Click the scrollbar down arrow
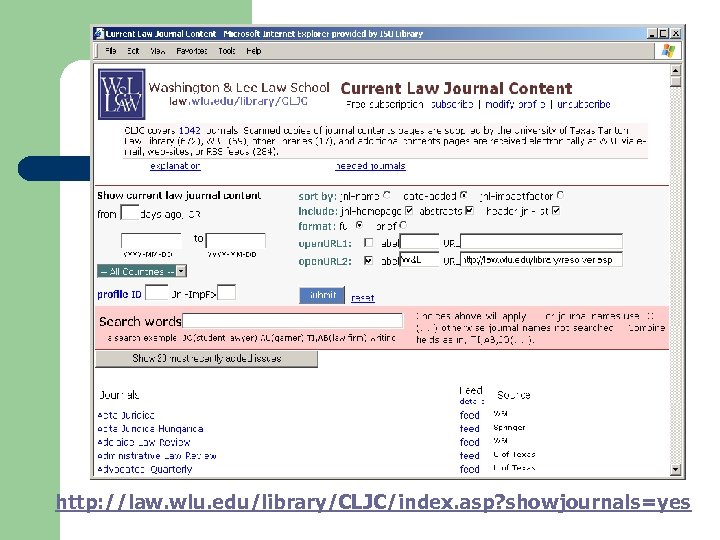Viewport: 720px width, 540px height. pyautogui.click(x=675, y=469)
